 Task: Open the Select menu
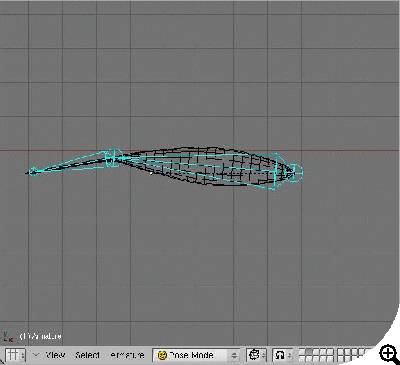pyautogui.click(x=87, y=355)
